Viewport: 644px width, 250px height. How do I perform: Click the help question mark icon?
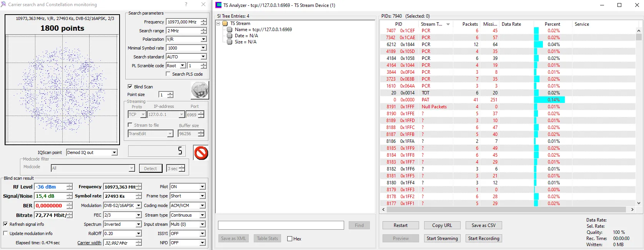click(186, 5)
